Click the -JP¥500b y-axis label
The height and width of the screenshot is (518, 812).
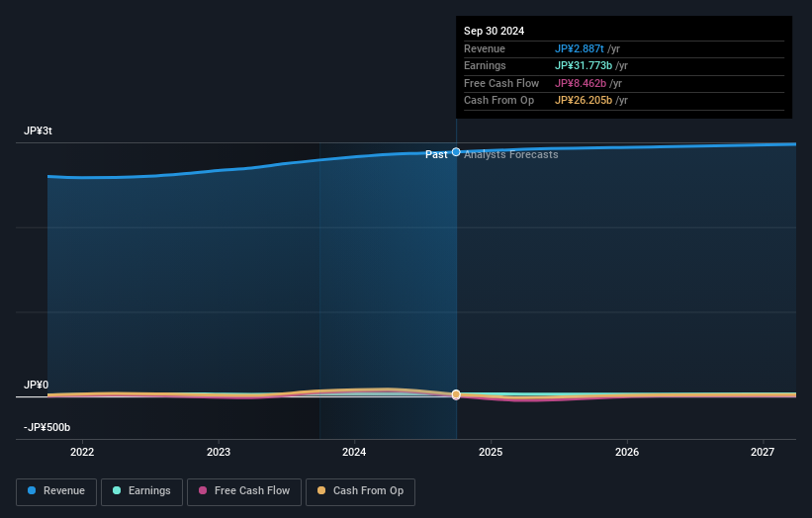46,427
